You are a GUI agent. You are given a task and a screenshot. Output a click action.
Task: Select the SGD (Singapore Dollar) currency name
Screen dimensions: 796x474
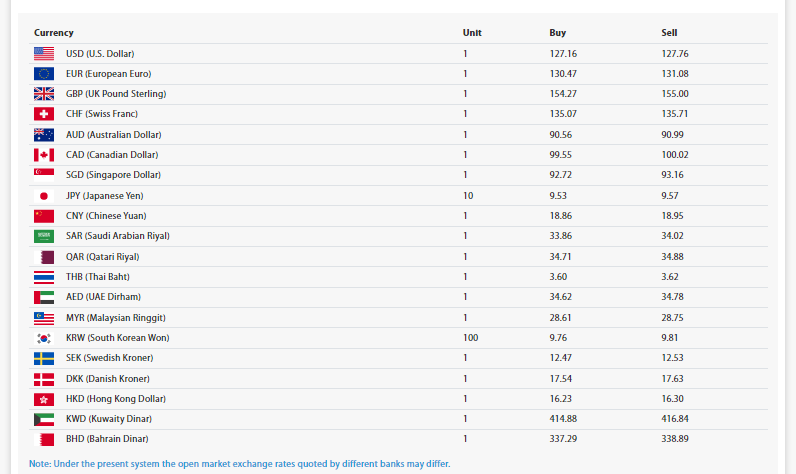pyautogui.click(x=113, y=175)
